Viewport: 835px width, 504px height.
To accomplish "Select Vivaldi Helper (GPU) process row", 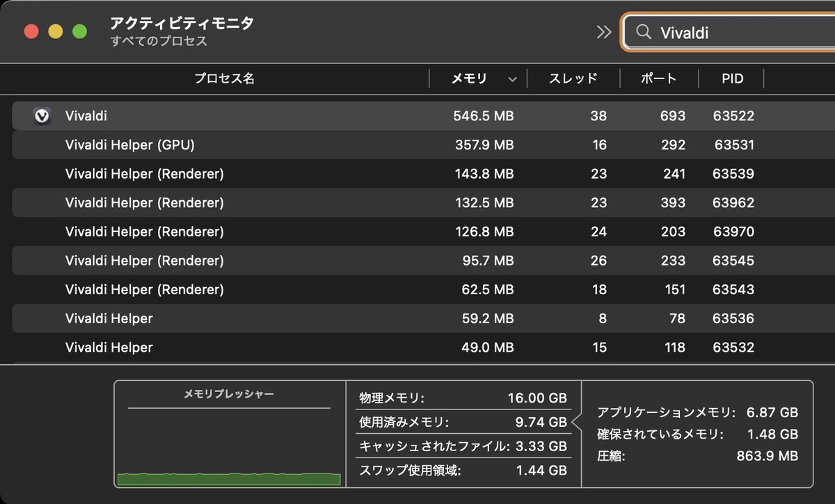I will (x=424, y=145).
